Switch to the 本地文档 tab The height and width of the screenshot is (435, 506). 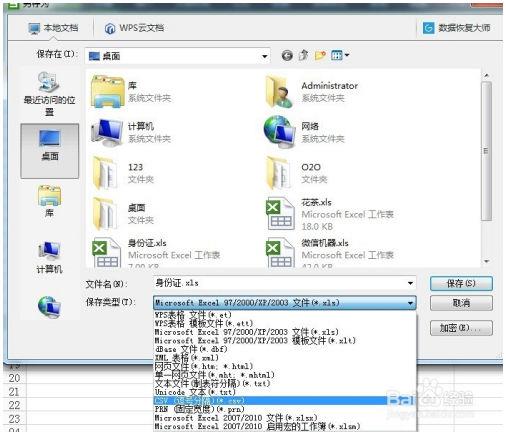53,28
